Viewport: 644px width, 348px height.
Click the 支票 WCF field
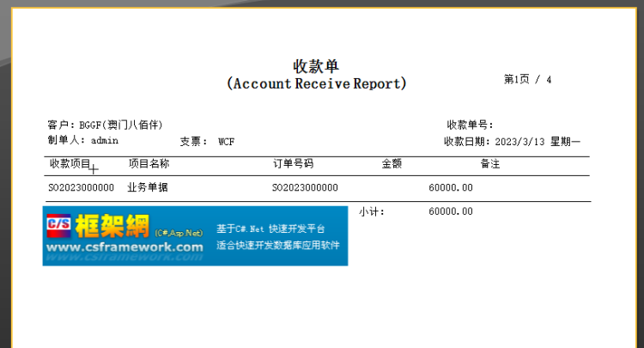(x=207, y=142)
